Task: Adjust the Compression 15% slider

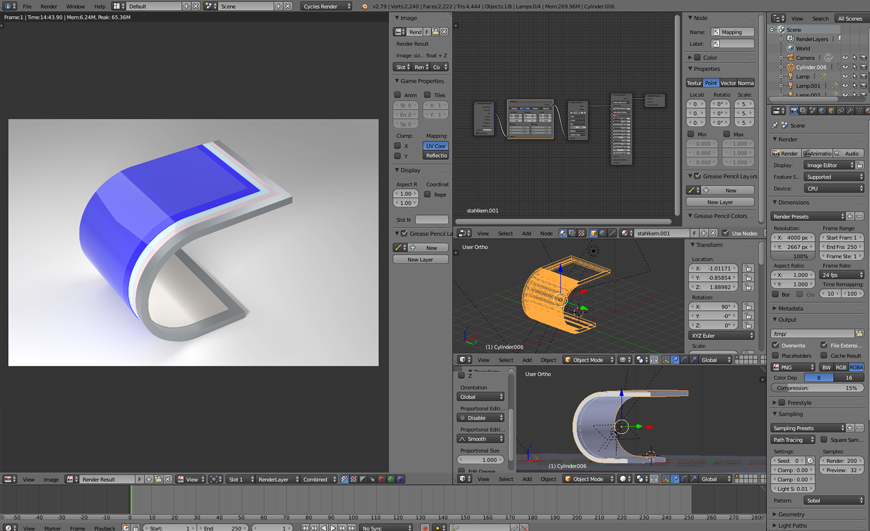Action: tap(817, 388)
